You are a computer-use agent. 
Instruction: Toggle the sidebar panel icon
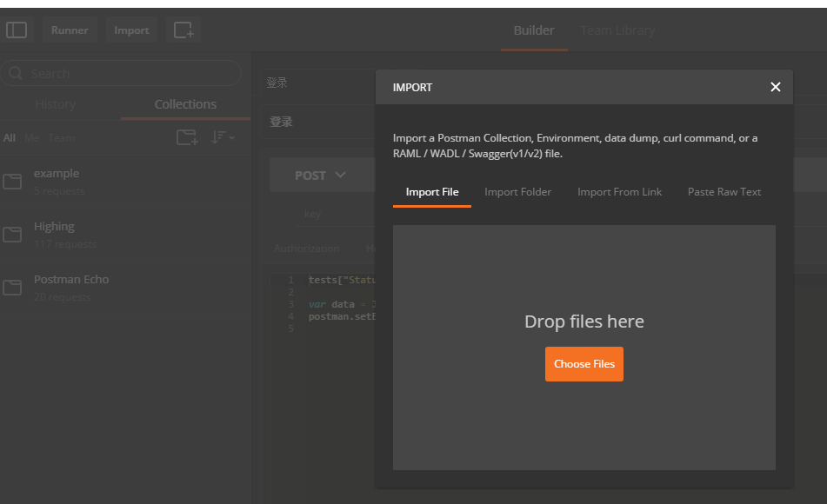pyautogui.click(x=17, y=30)
